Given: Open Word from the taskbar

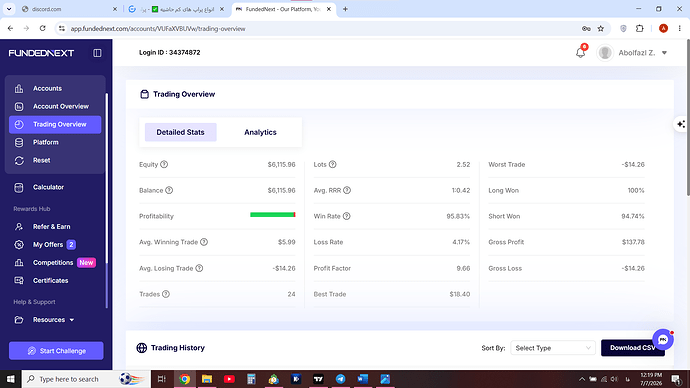Looking at the screenshot, I should (363, 379).
